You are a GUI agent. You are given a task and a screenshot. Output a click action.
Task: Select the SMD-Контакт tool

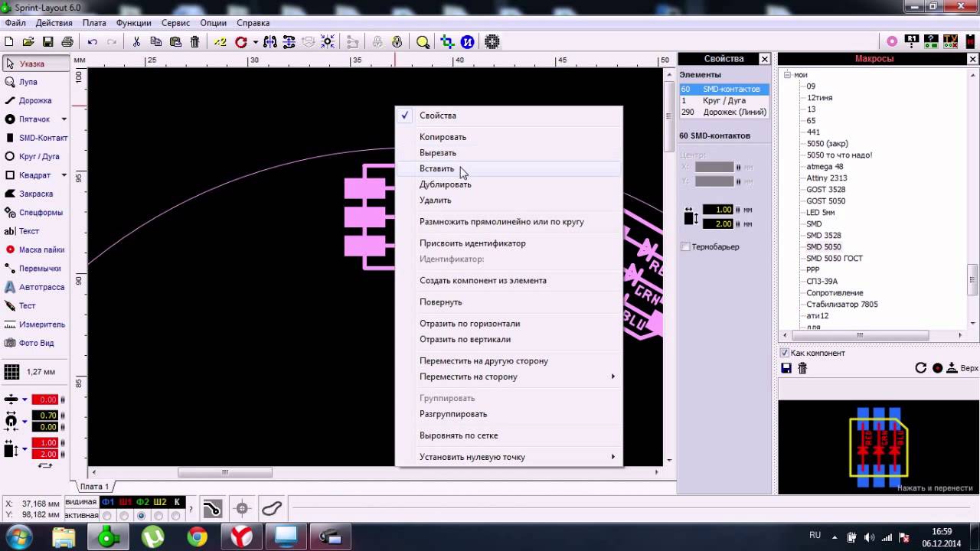click(35, 138)
